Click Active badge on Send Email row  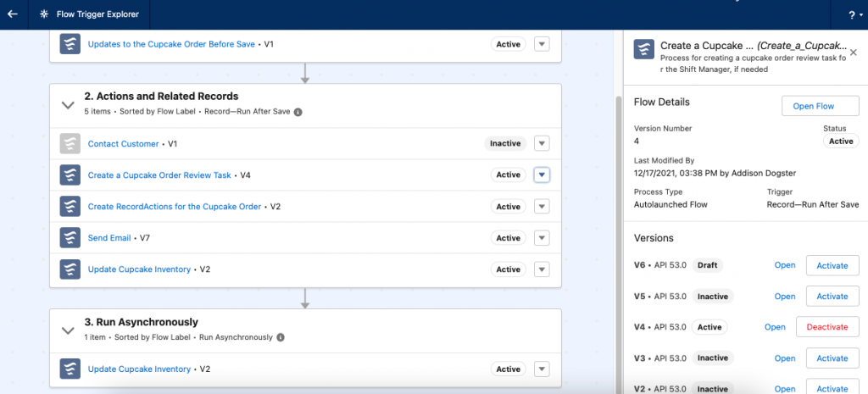tap(509, 238)
